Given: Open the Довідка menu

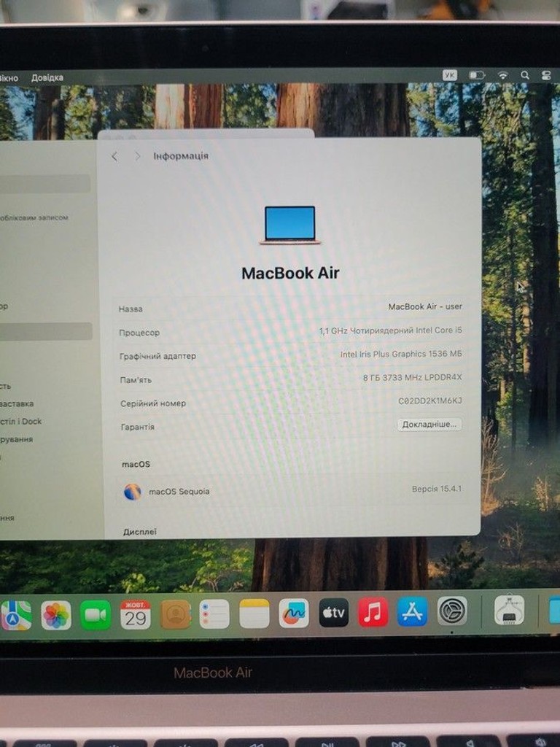Looking at the screenshot, I should click(x=47, y=77).
